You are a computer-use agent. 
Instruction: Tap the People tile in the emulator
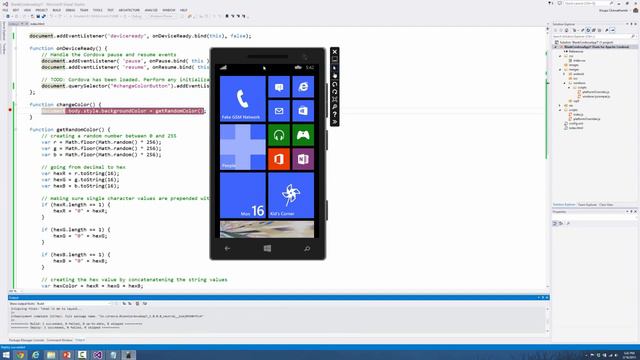pyautogui.click(x=242, y=147)
